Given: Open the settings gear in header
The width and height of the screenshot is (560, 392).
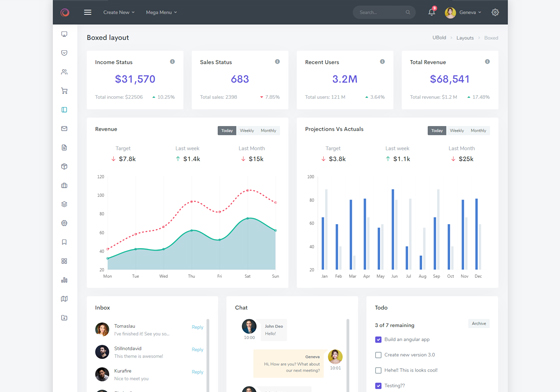Looking at the screenshot, I should [495, 12].
